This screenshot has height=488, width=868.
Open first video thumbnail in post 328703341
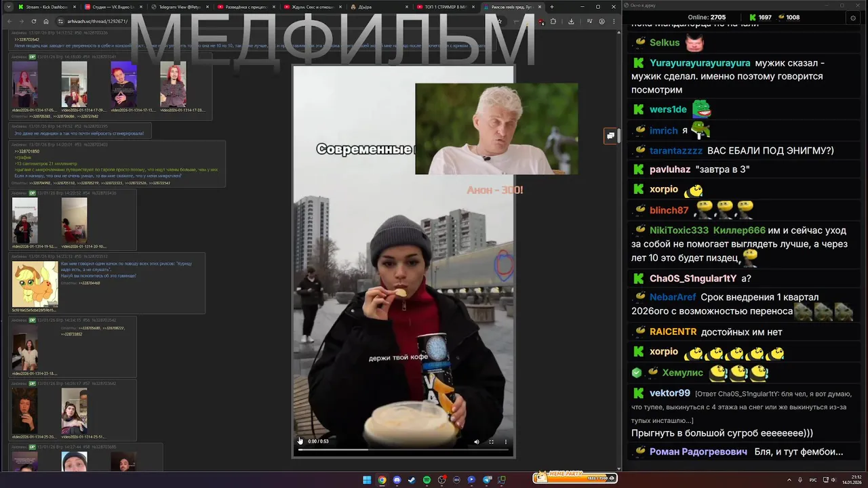[x=25, y=85]
